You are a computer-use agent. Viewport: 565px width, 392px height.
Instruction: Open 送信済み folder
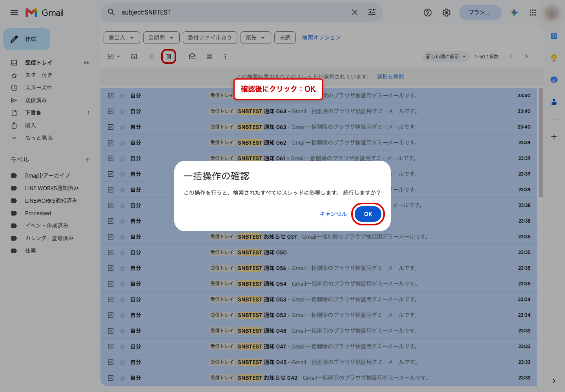click(36, 100)
